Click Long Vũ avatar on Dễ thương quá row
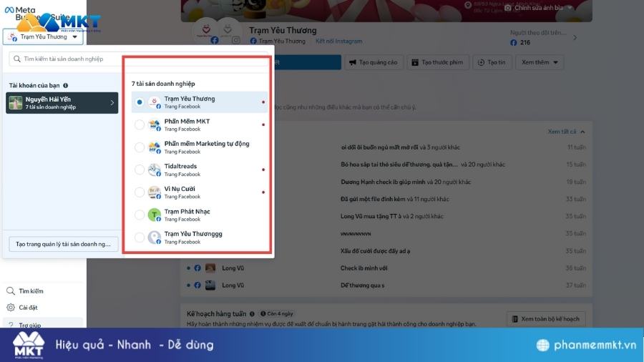The image size is (644, 362). [210, 285]
